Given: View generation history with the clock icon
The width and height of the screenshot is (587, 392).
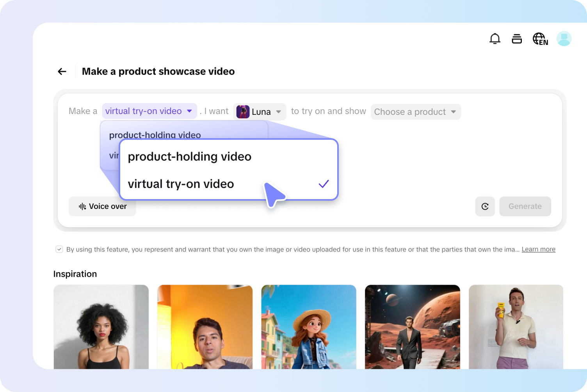Looking at the screenshot, I should 485,206.
